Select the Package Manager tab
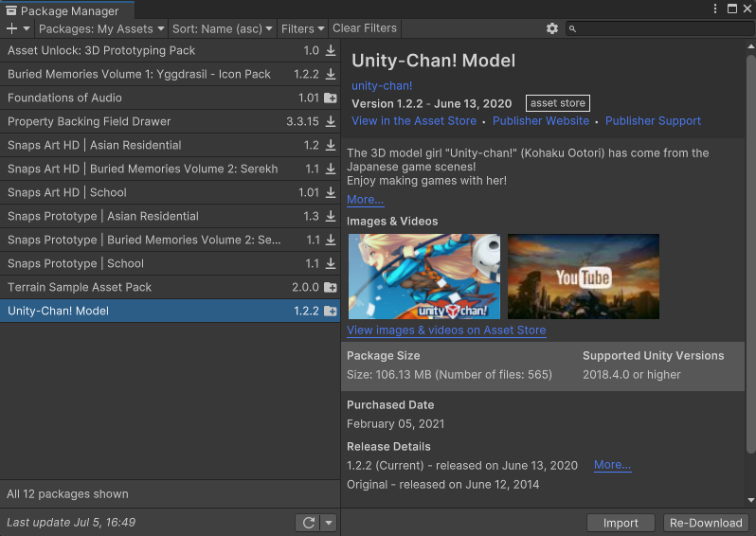756x536 pixels. click(x=67, y=10)
